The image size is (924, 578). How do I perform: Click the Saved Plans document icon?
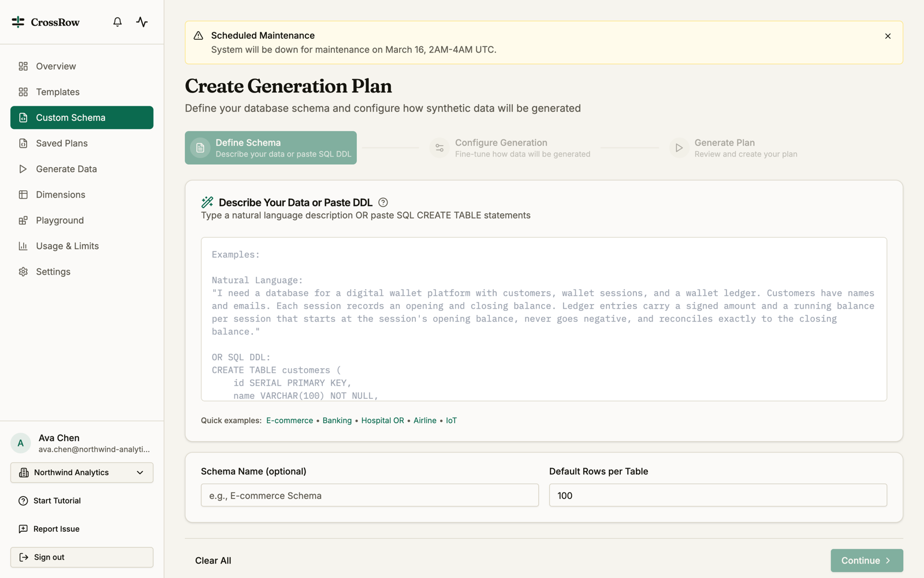click(x=23, y=143)
